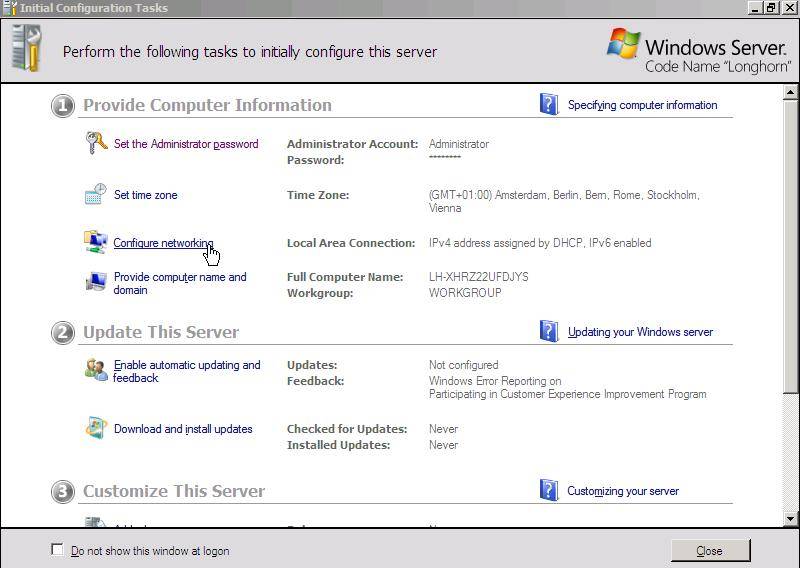The height and width of the screenshot is (568, 800).
Task: Click the Never value for Installed Updates
Action: (x=443, y=445)
